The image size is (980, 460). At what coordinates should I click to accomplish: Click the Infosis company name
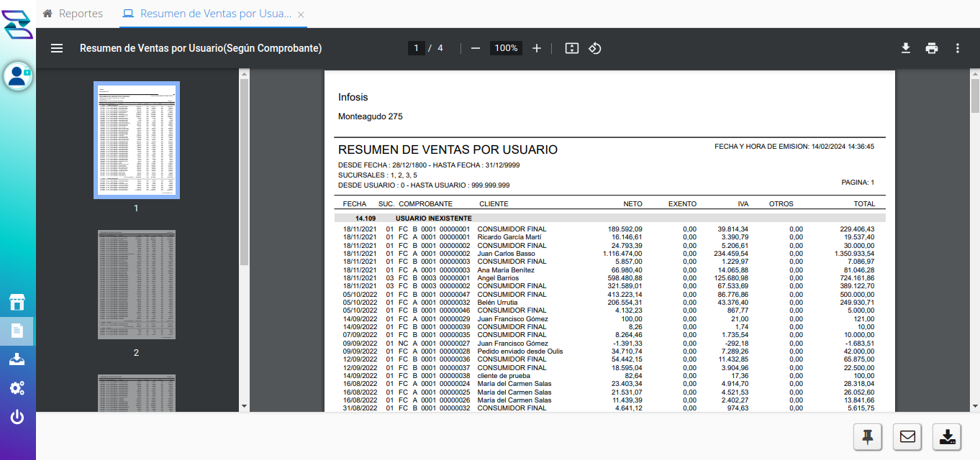353,97
